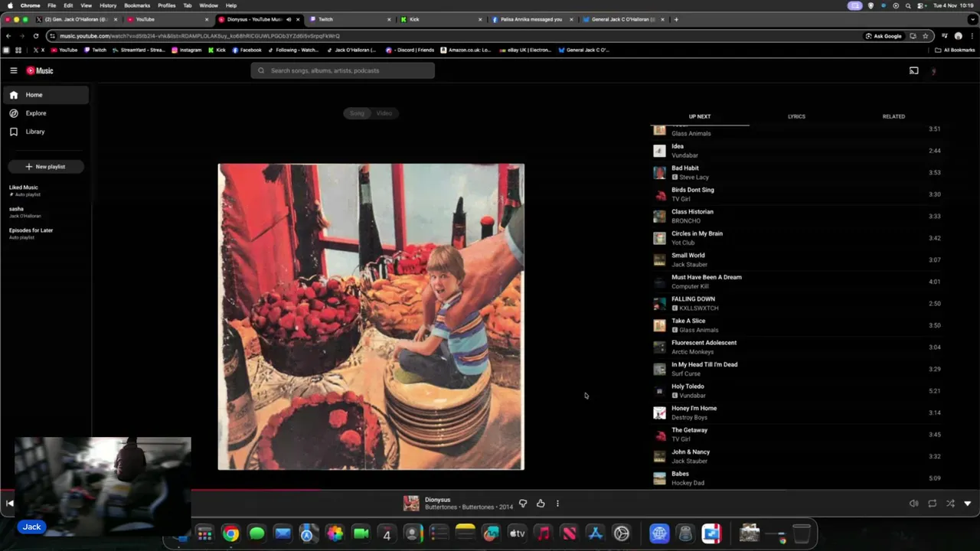This screenshot has width=980, height=551.
Task: Open the App Store in the Dock
Action: pos(595,533)
